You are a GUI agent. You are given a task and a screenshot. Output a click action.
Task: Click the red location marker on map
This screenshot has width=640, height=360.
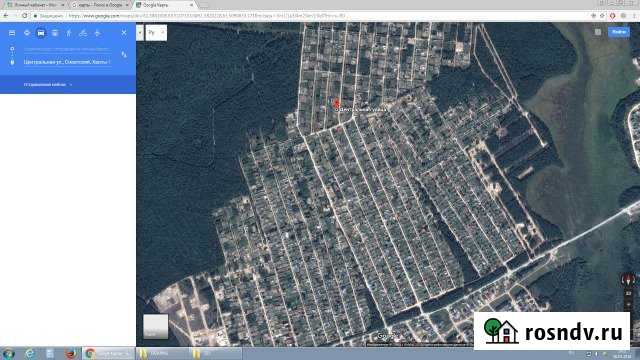pyautogui.click(x=336, y=103)
